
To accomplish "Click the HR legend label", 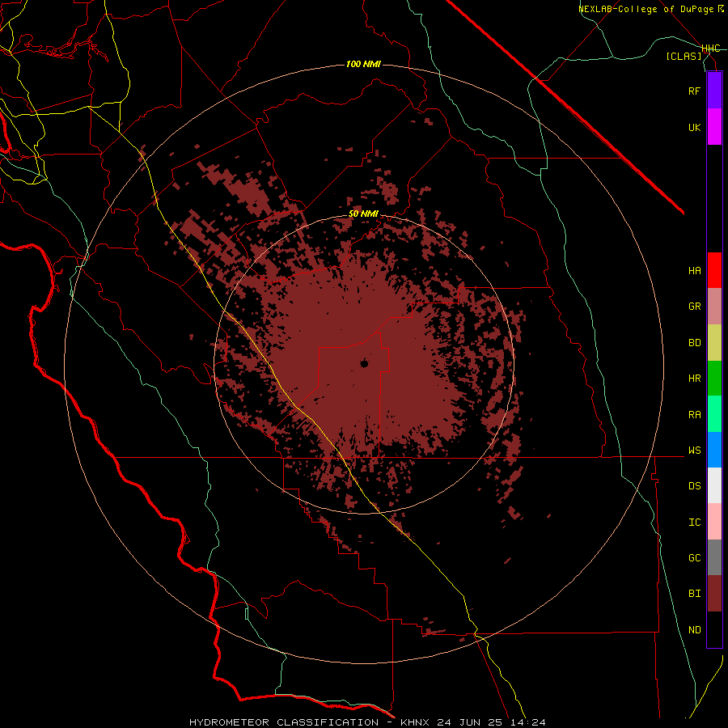I will [694, 379].
